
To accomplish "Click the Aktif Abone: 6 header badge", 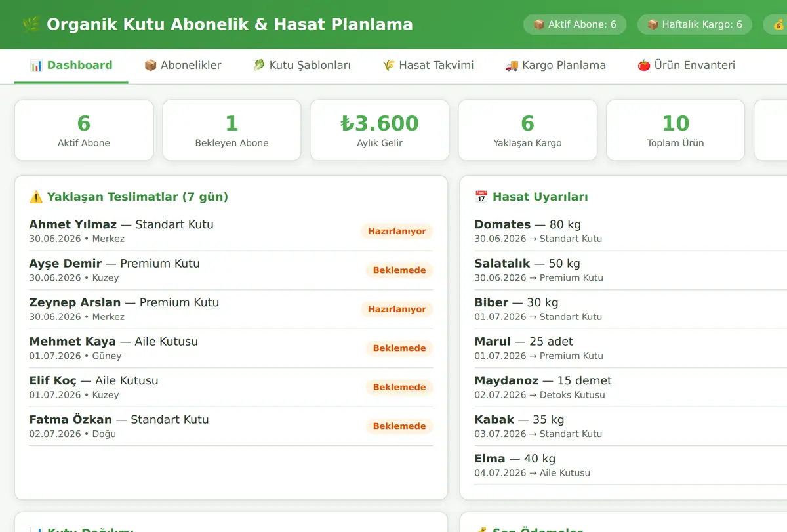I will click(x=575, y=24).
